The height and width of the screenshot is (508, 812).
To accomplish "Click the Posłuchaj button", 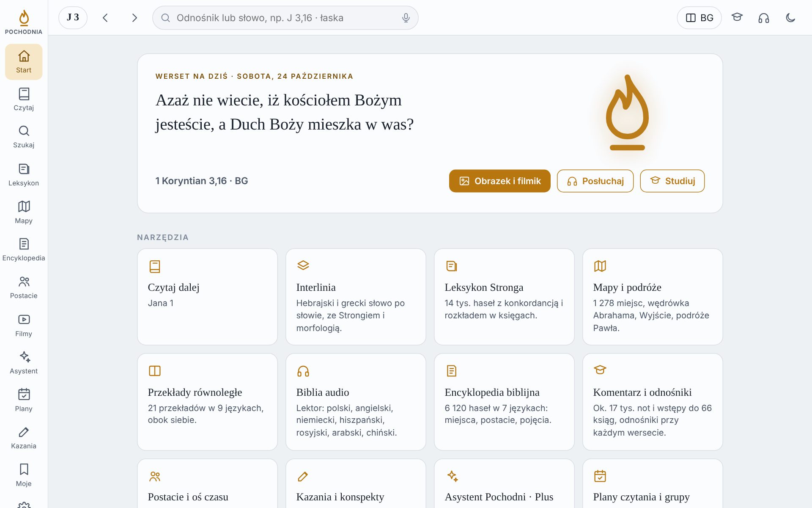I will pyautogui.click(x=595, y=181).
